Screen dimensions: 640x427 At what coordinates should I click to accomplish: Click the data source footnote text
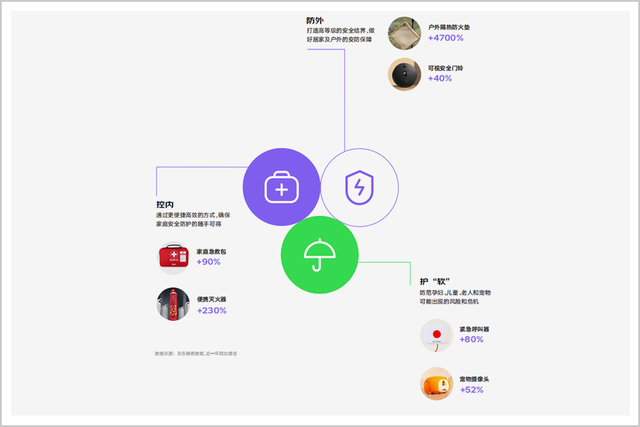pyautogui.click(x=196, y=354)
